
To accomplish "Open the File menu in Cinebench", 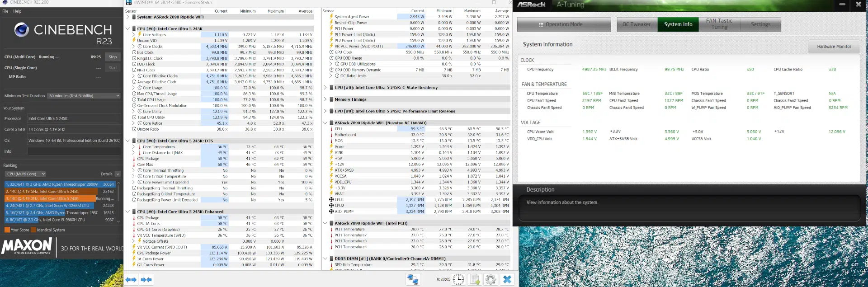I will (x=5, y=11).
